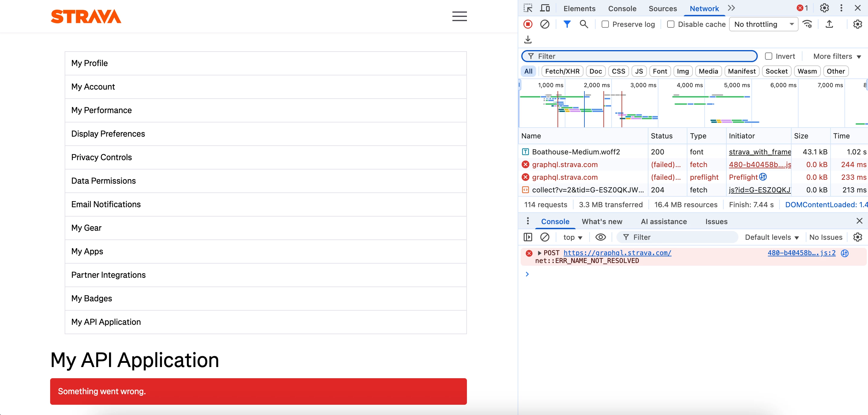Open the No throttling dropdown
Screen dimensions: 868x415
(763, 24)
